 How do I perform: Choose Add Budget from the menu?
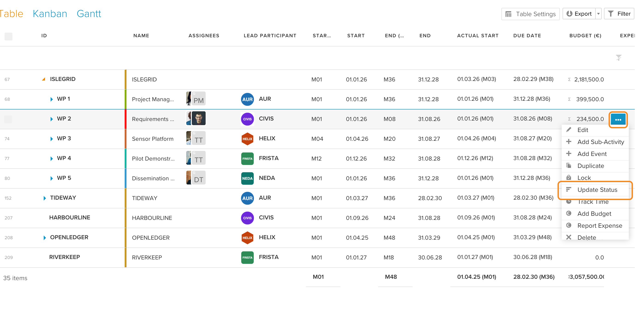595,213
